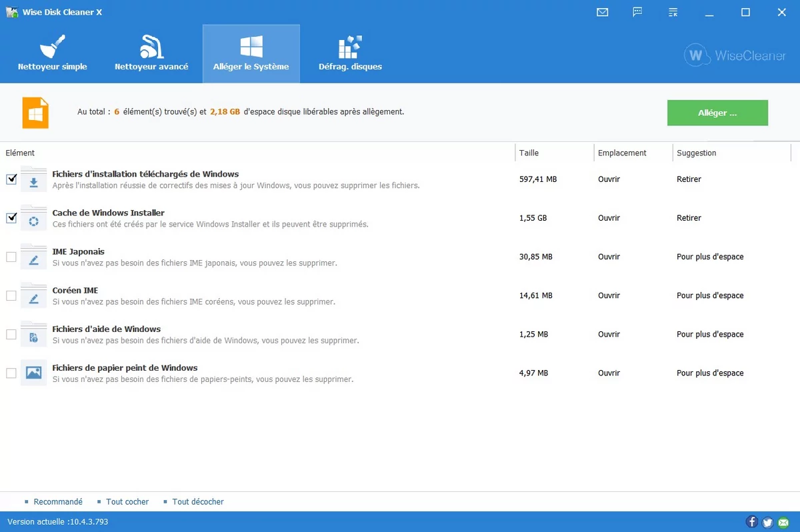Click the green email icon in status bar
Screen dimensions: 800x532
[783, 522]
